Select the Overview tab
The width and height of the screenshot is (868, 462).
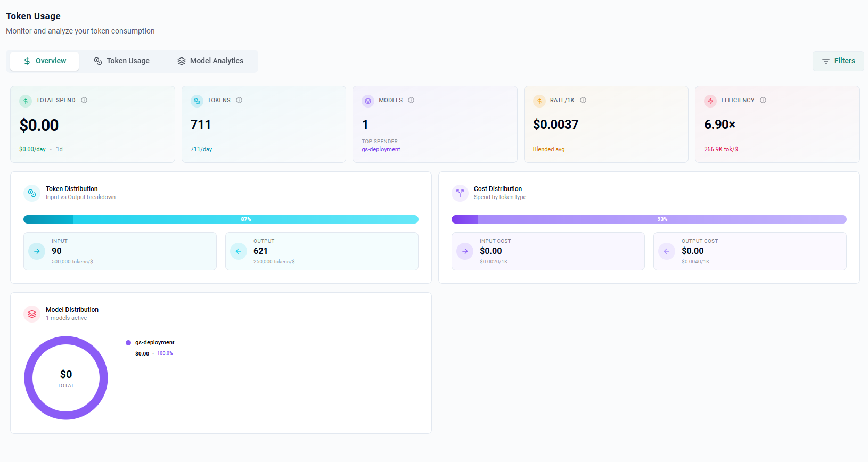tap(45, 61)
